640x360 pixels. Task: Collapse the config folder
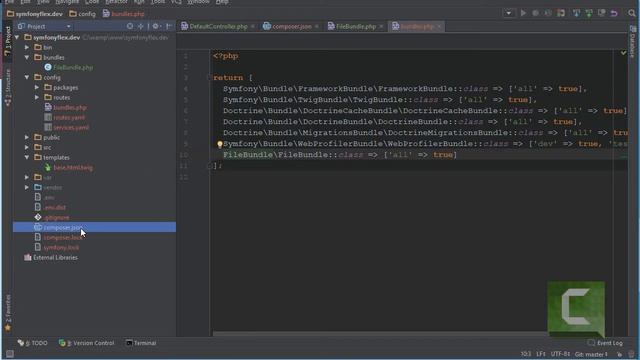point(27,77)
